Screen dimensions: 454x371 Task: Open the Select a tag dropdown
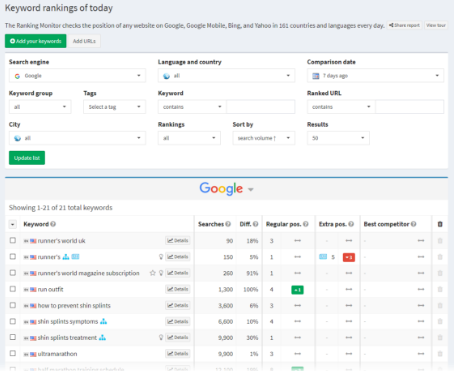[114, 107]
